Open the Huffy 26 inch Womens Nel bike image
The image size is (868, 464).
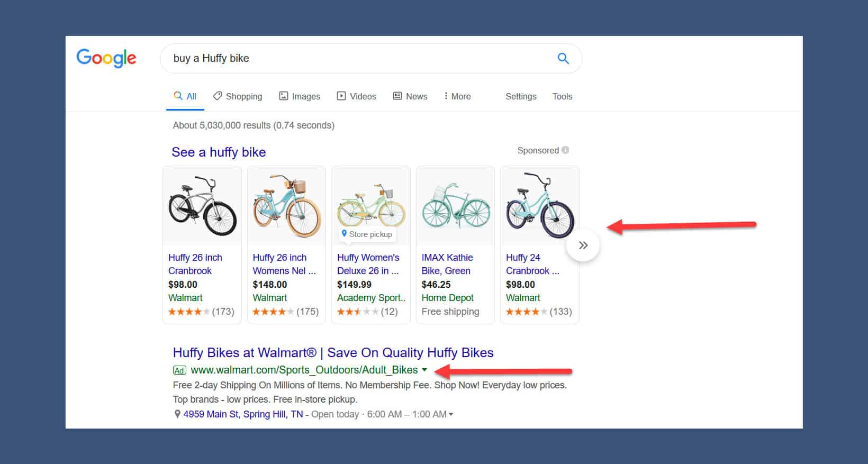[286, 206]
